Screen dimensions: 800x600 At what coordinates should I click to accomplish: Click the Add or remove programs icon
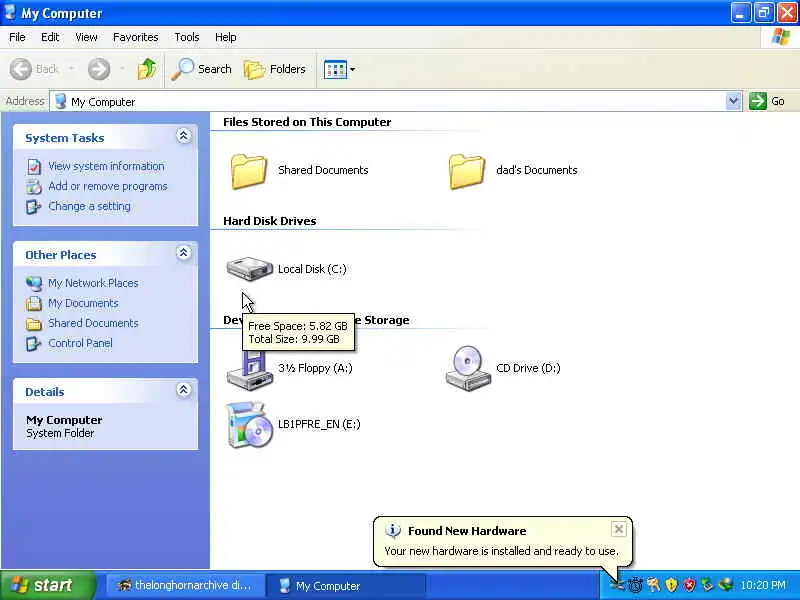point(34,187)
